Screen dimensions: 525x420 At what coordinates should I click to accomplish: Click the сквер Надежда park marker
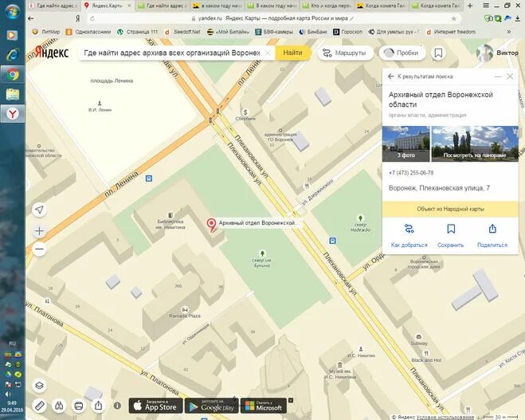pos(360,218)
